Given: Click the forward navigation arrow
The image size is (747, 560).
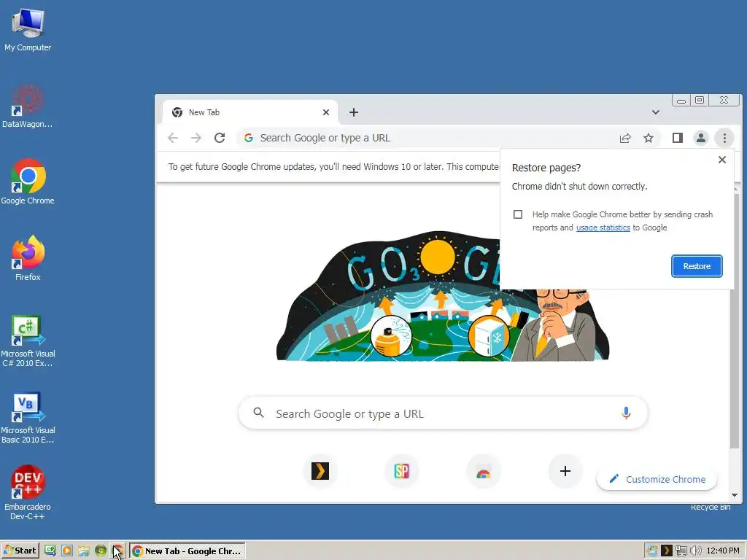Looking at the screenshot, I should 196,138.
